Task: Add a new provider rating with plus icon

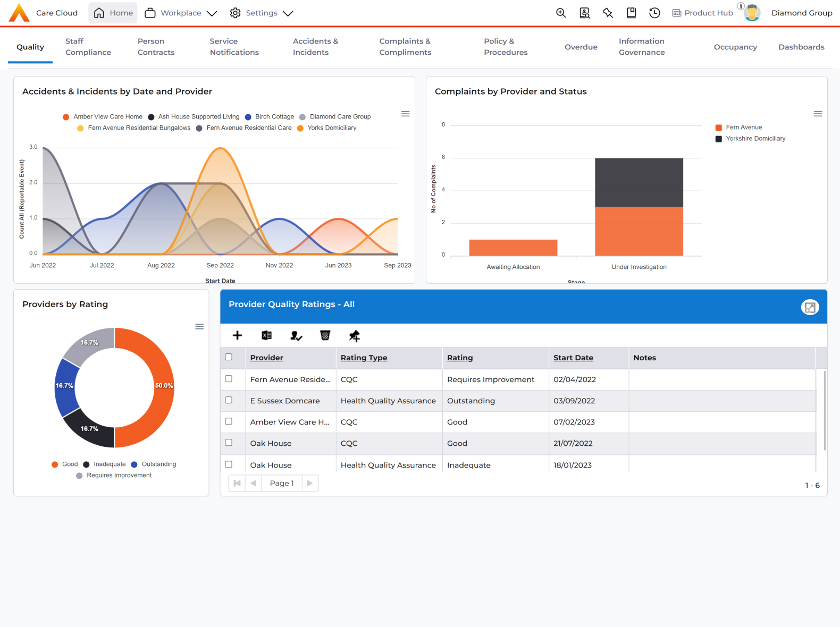Action: [x=237, y=335]
